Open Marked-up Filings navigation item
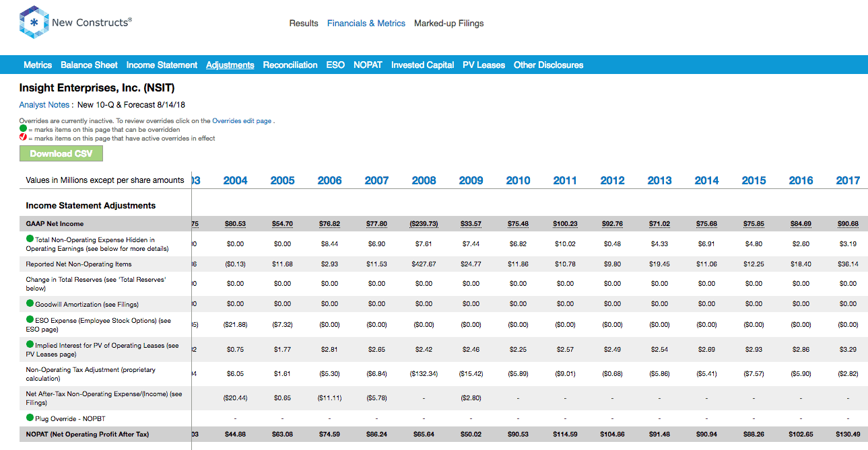Viewport: 868px width, 450px height. [x=449, y=23]
